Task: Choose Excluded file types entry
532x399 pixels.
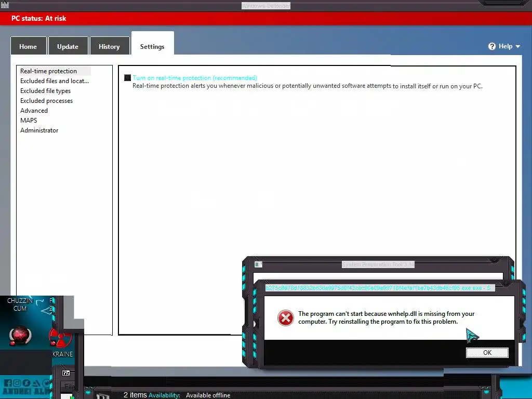Action: 46,90
